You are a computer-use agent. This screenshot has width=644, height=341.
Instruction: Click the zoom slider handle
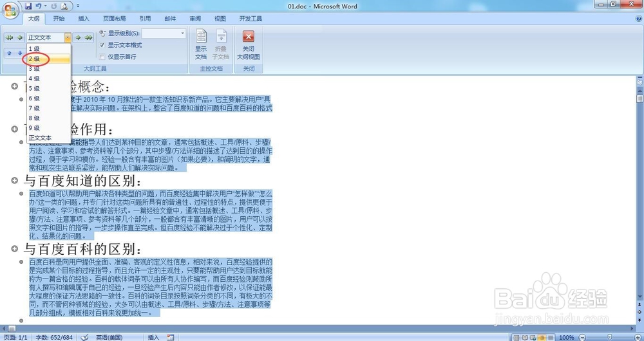point(609,337)
